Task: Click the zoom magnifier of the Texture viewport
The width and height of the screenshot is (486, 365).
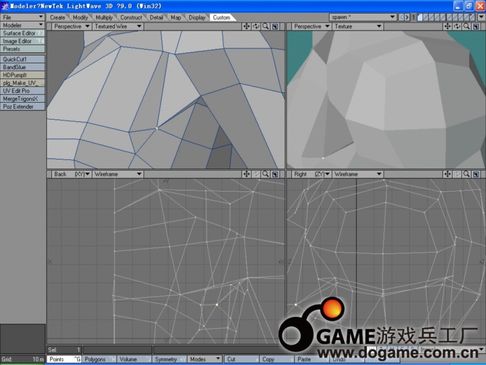Action: tap(467, 26)
